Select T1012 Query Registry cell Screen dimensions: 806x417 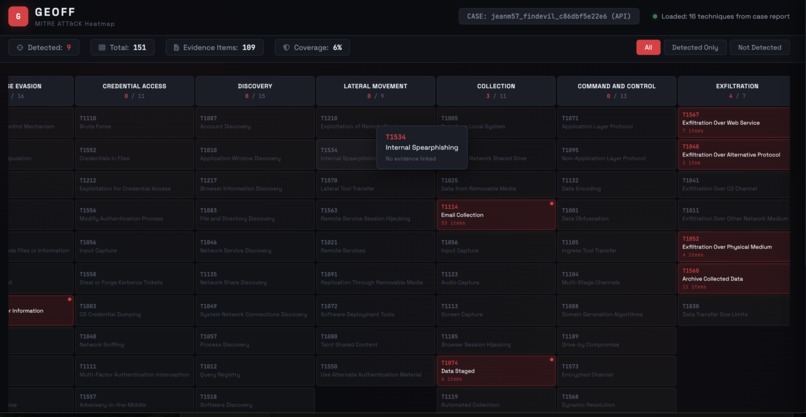pos(255,371)
